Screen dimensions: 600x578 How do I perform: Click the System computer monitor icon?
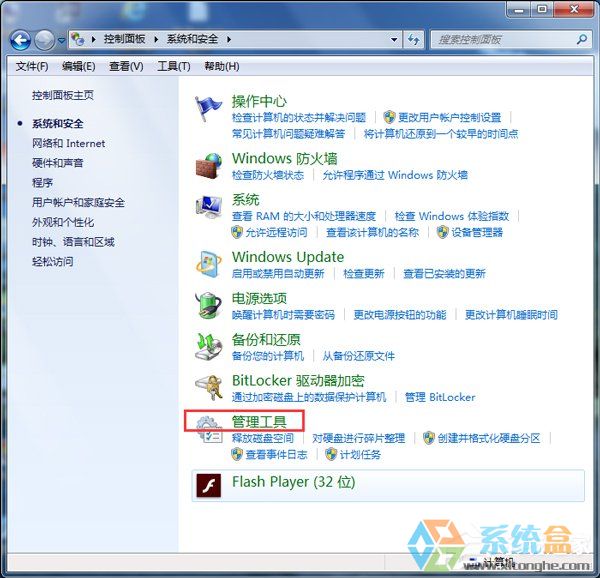[x=209, y=207]
